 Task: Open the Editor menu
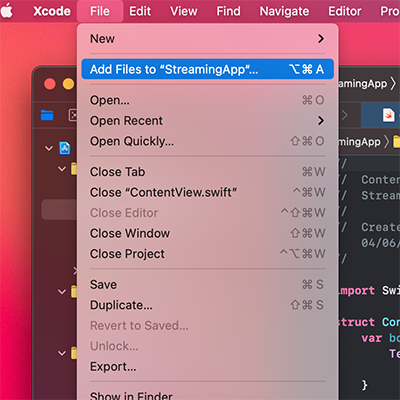click(x=345, y=11)
